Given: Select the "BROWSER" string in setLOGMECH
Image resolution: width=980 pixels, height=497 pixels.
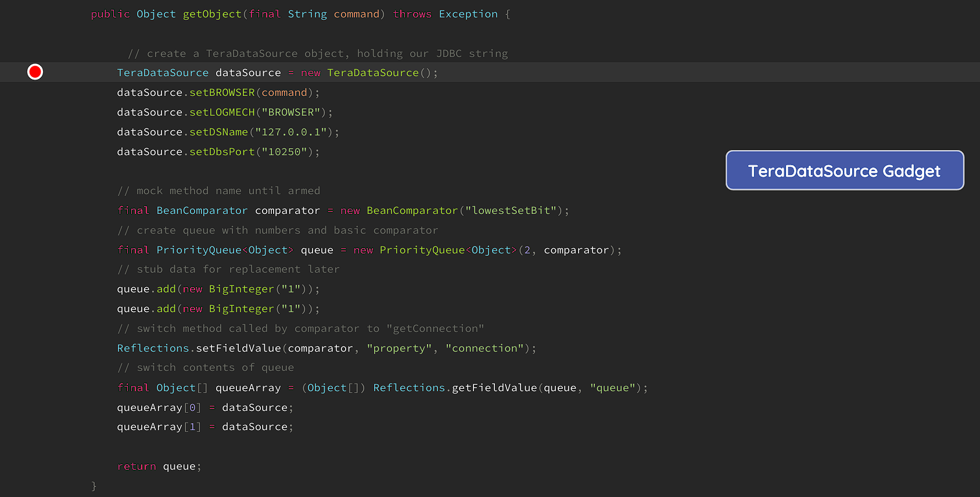Looking at the screenshot, I should pyautogui.click(x=291, y=112).
